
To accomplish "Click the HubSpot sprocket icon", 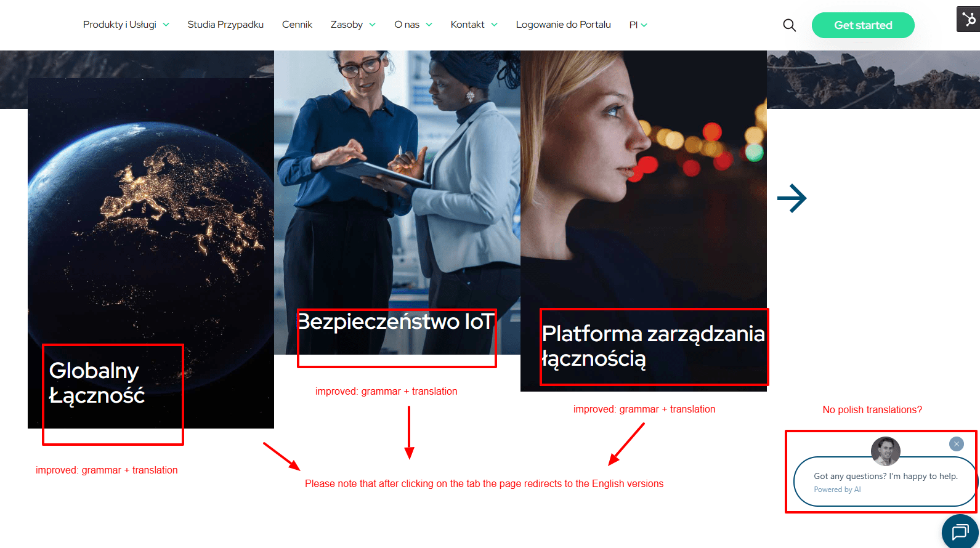I will point(968,19).
